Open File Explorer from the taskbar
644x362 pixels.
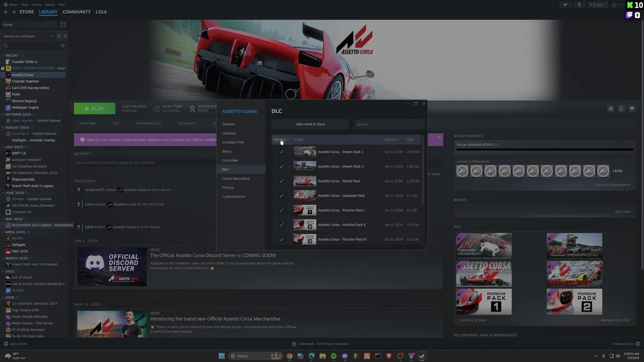coord(323,356)
